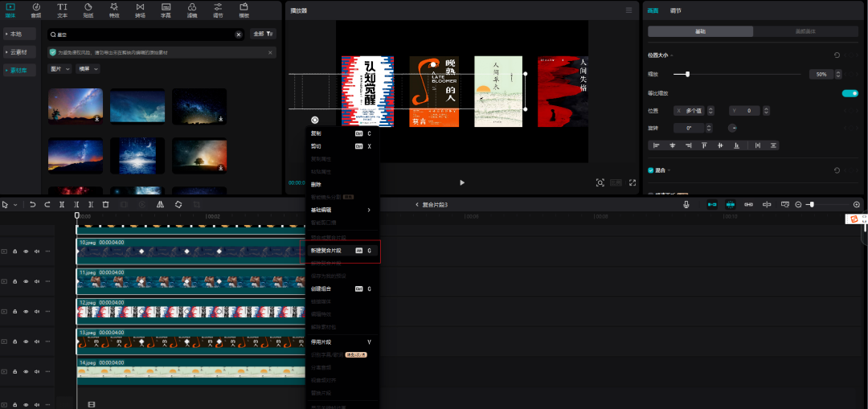
Task: Toggle main track magnet snapping
Action: 712,204
